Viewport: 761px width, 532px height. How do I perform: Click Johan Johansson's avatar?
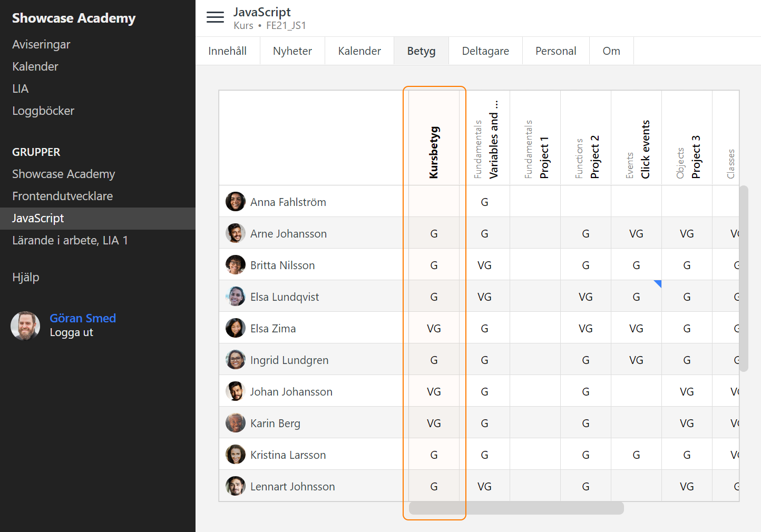(x=235, y=391)
